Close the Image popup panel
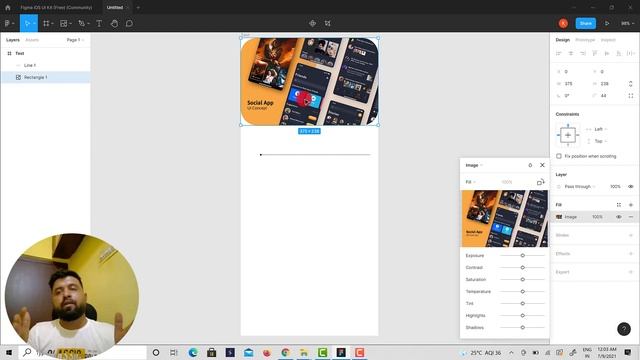 [x=542, y=165]
